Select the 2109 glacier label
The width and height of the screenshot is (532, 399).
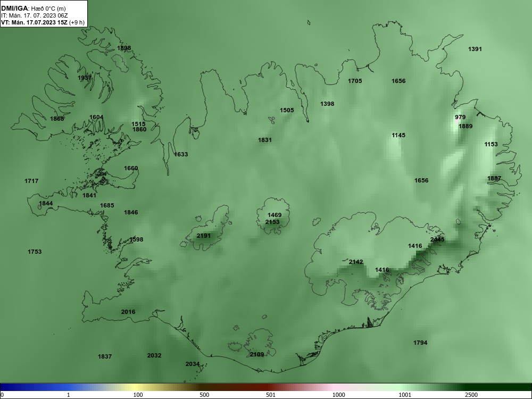[x=257, y=354]
